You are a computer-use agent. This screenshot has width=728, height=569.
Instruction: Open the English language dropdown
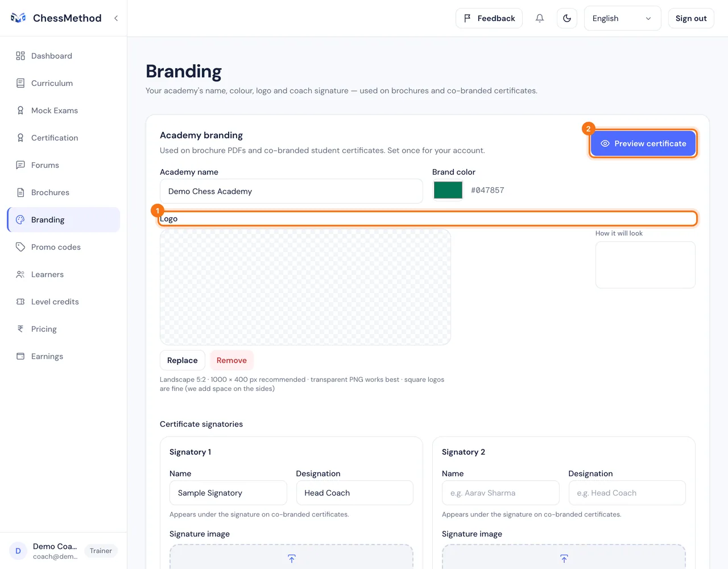pos(622,18)
